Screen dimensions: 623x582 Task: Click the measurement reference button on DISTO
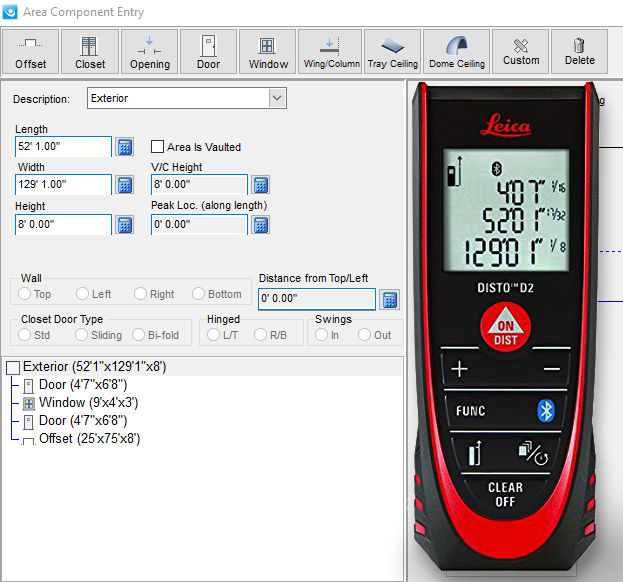pos(475,453)
